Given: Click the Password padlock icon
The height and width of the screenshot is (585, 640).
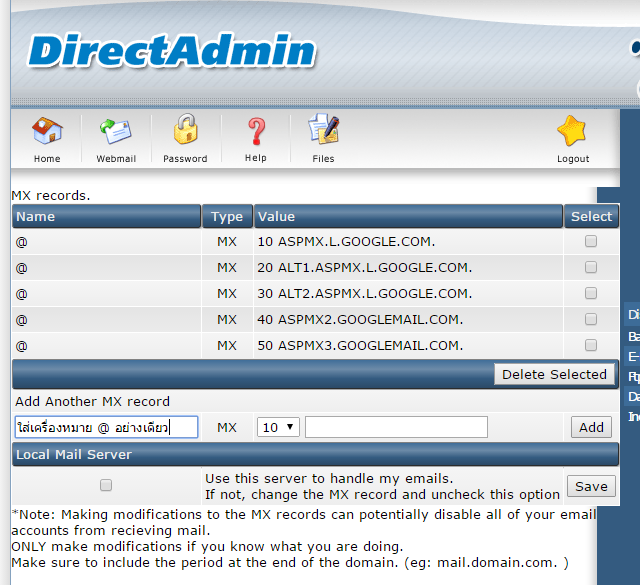Looking at the screenshot, I should click(x=186, y=129).
